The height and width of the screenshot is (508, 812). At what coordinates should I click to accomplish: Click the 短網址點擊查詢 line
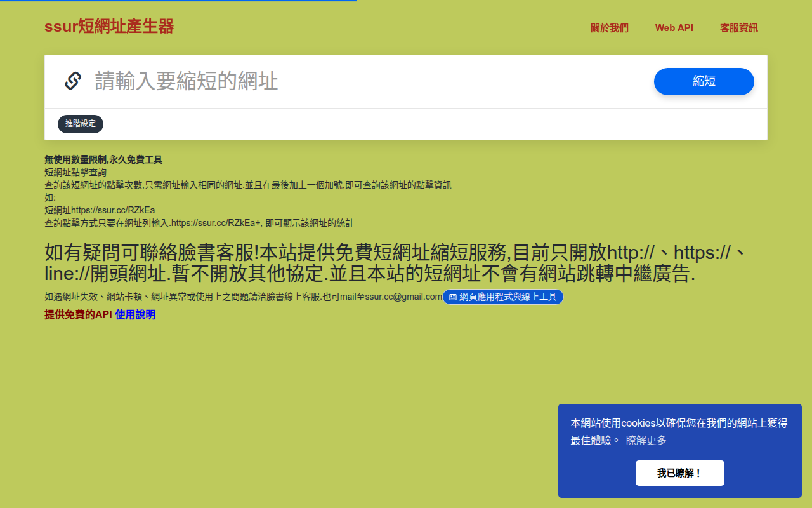[75, 172]
